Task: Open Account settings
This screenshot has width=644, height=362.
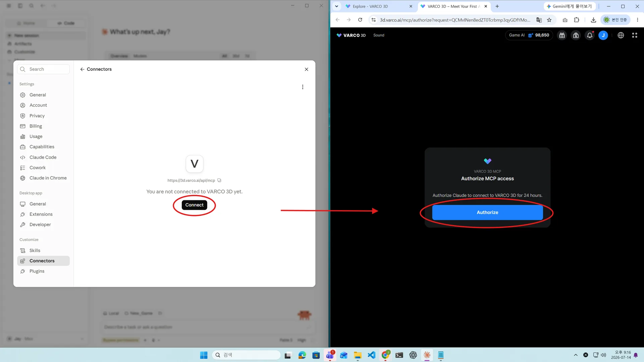Action: (43, 105)
